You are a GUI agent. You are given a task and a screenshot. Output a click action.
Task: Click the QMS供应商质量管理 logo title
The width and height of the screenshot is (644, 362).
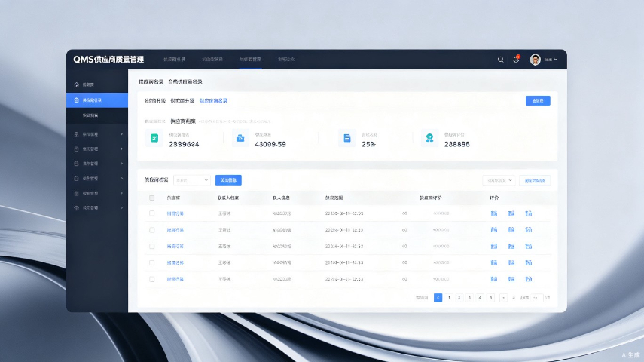(x=108, y=60)
